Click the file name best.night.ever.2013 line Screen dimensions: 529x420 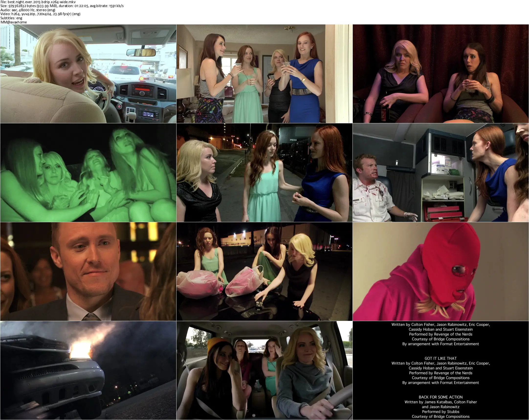tap(38, 2)
